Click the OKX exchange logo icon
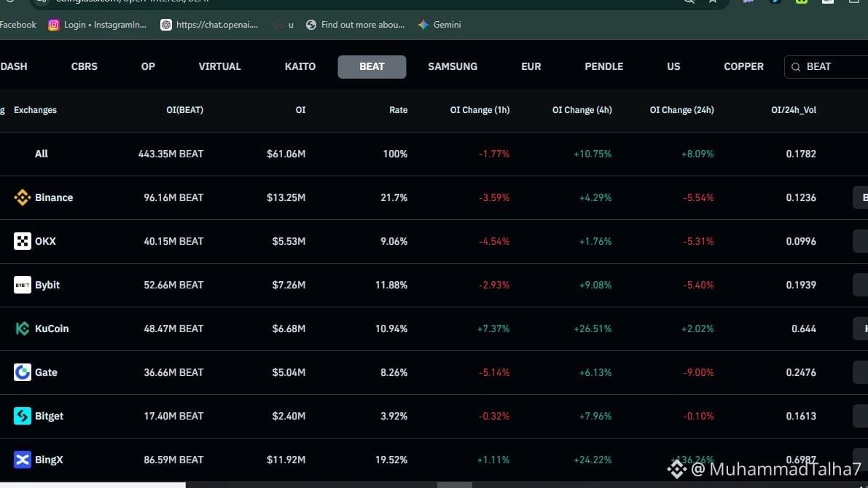 22,241
